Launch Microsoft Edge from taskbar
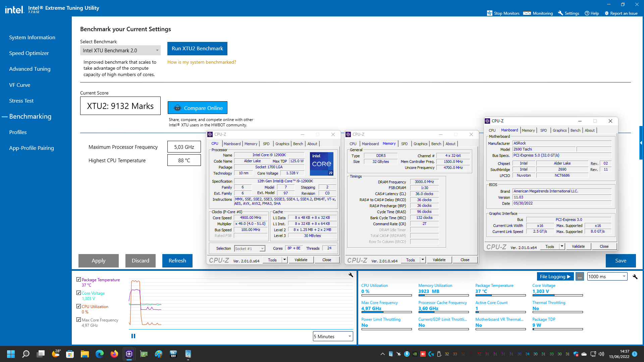Viewport: 644px width, 362px height. click(x=100, y=354)
